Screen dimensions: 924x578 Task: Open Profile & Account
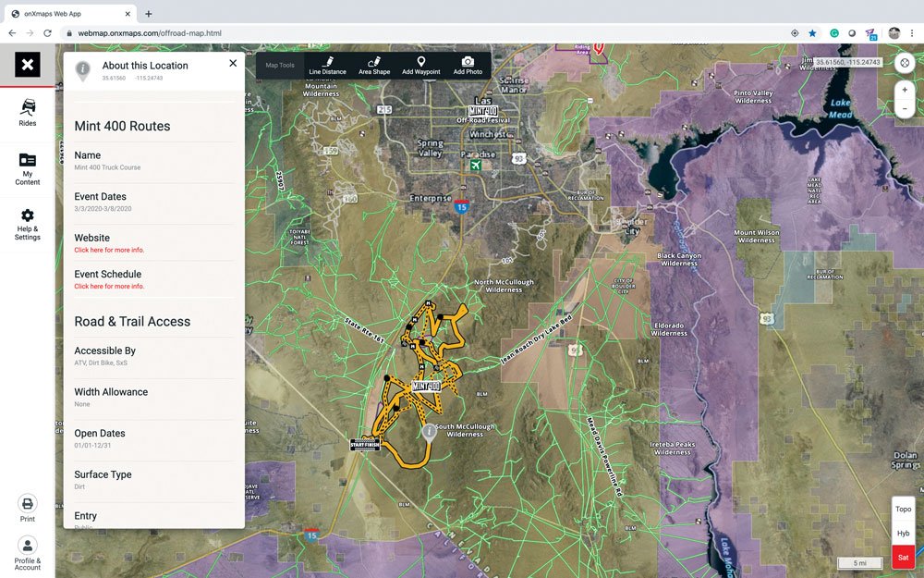click(27, 553)
